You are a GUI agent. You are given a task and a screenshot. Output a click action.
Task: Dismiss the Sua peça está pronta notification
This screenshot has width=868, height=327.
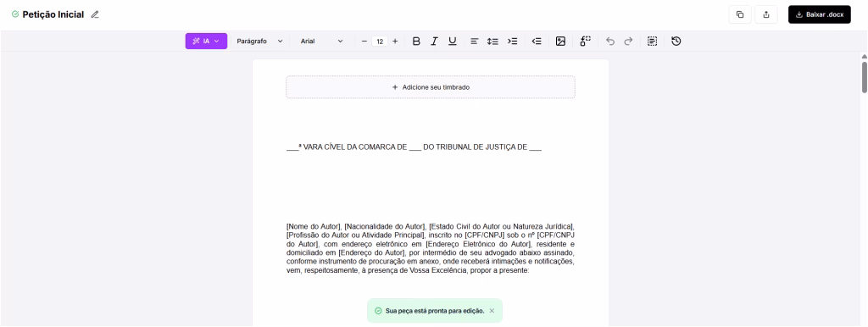point(492,311)
